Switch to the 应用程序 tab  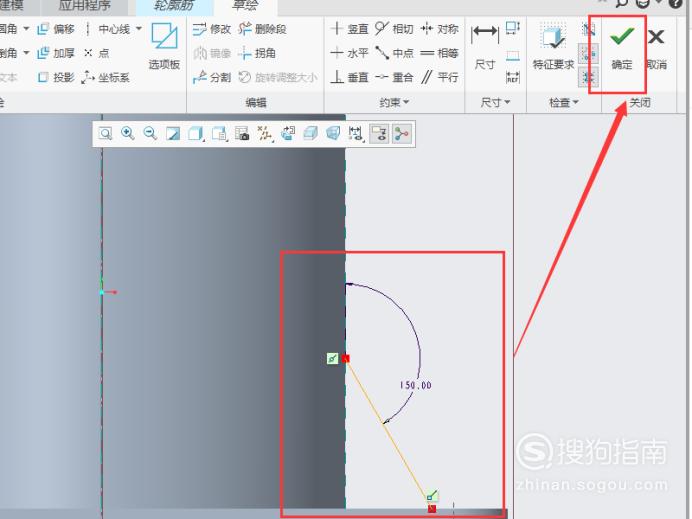pos(85,6)
